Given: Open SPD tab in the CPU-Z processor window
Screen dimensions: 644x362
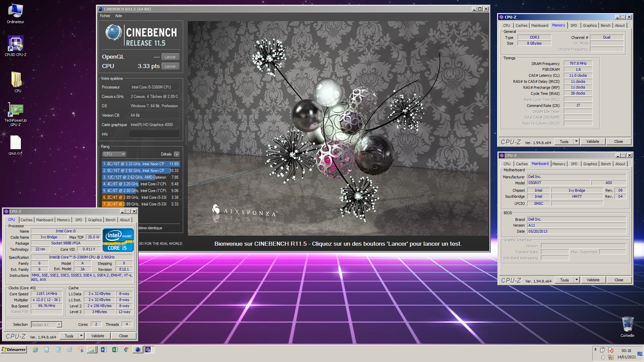Looking at the screenshot, I should coord(78,220).
